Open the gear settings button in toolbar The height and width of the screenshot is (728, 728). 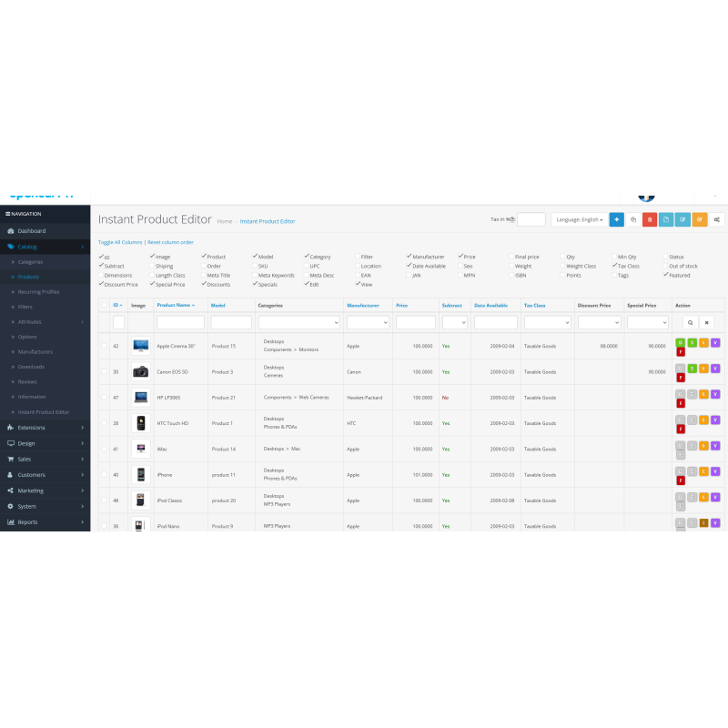tap(717, 219)
